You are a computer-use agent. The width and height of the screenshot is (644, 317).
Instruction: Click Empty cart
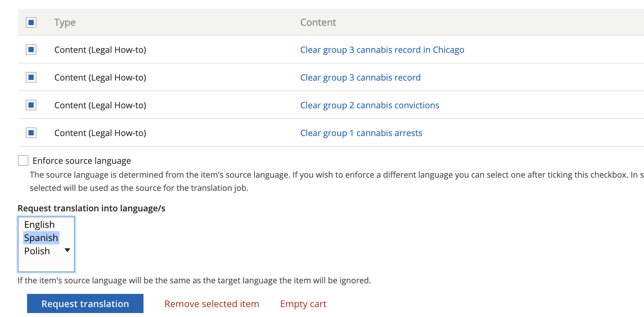[303, 304]
